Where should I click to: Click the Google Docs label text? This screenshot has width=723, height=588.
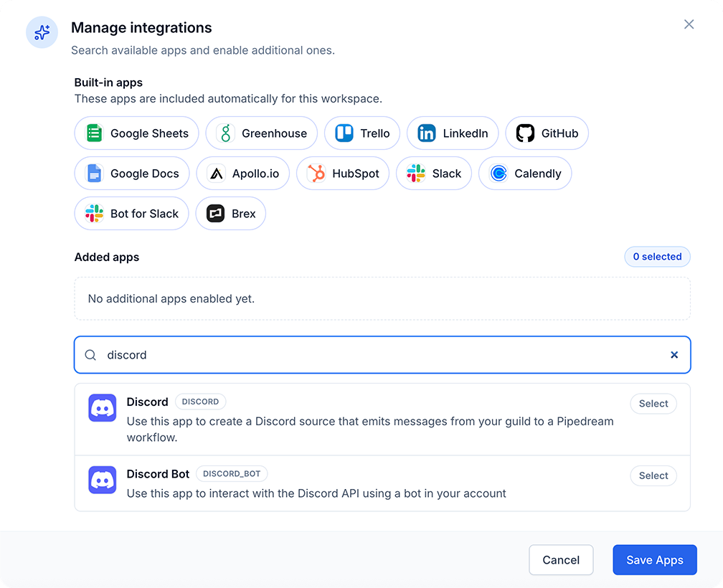(x=145, y=174)
